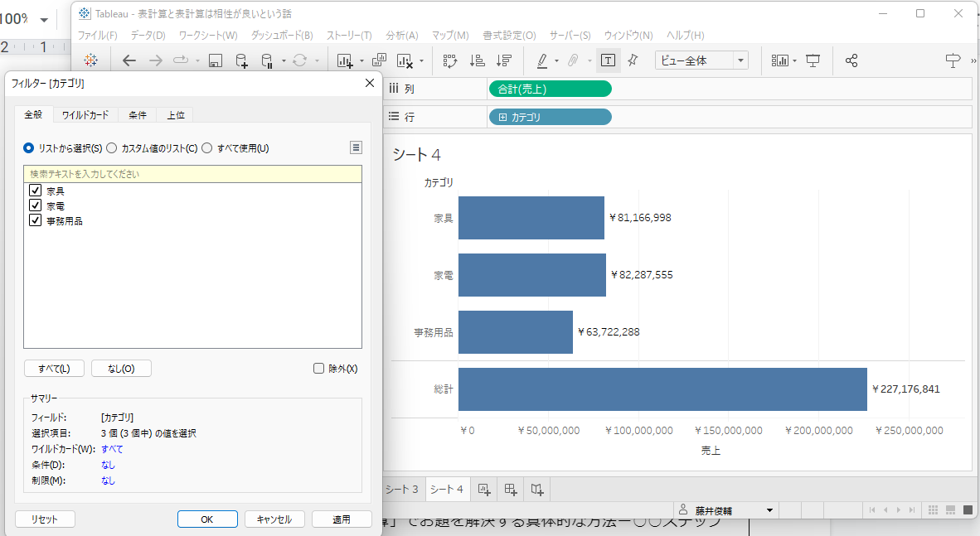Add a new data source icon
Image resolution: width=980 pixels, height=536 pixels.
[241, 60]
